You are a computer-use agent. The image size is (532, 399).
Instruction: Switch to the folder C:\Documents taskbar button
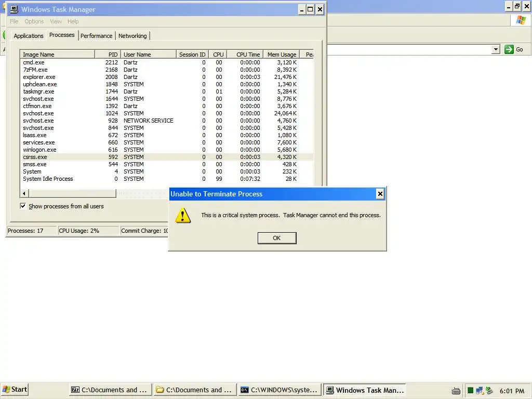[x=195, y=390]
